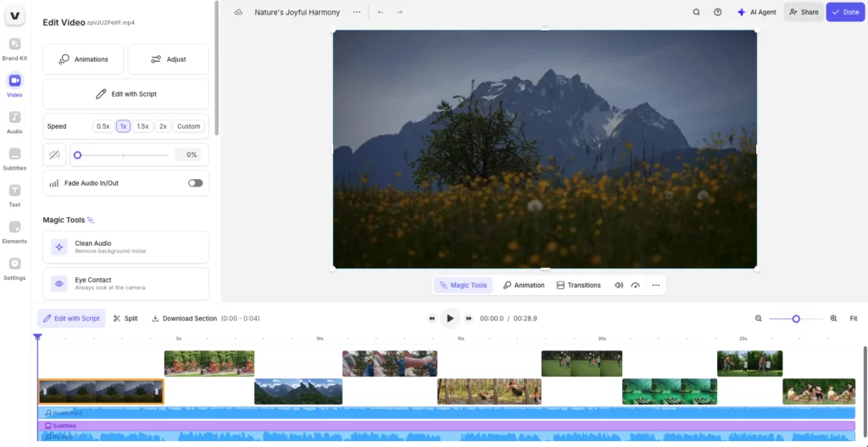Open Animation in preview toolbar
868x447 pixels.
point(524,285)
